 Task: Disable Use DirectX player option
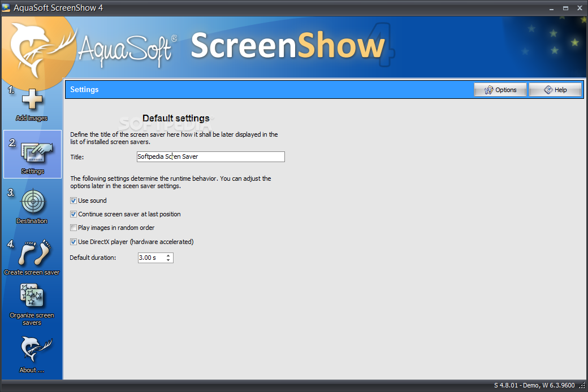73,242
